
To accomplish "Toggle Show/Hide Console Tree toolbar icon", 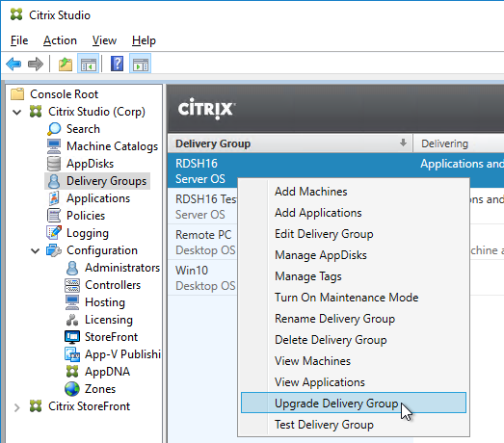I will pos(88,64).
